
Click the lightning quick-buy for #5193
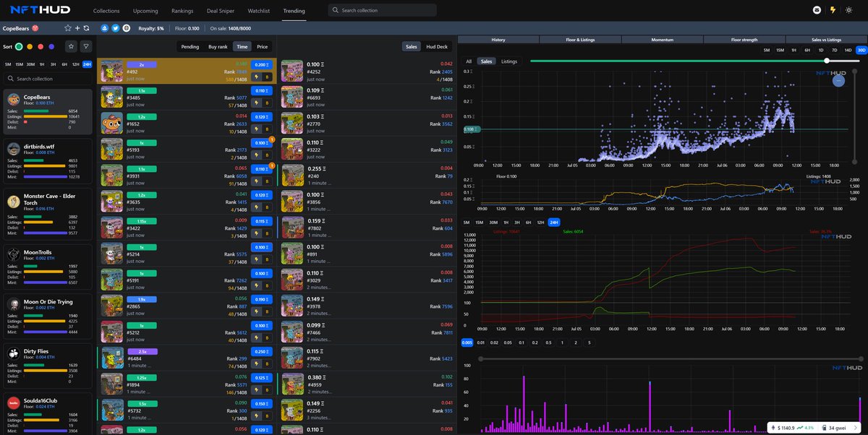(x=256, y=155)
